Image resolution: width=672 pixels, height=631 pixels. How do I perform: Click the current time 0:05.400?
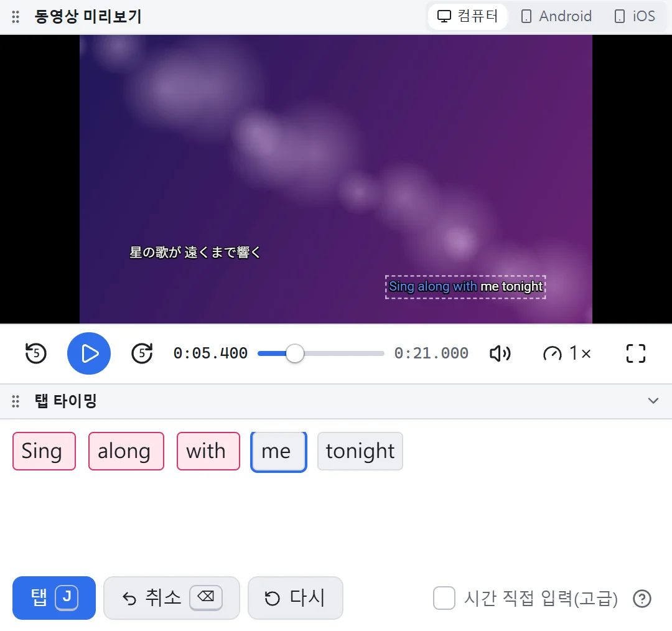210,353
